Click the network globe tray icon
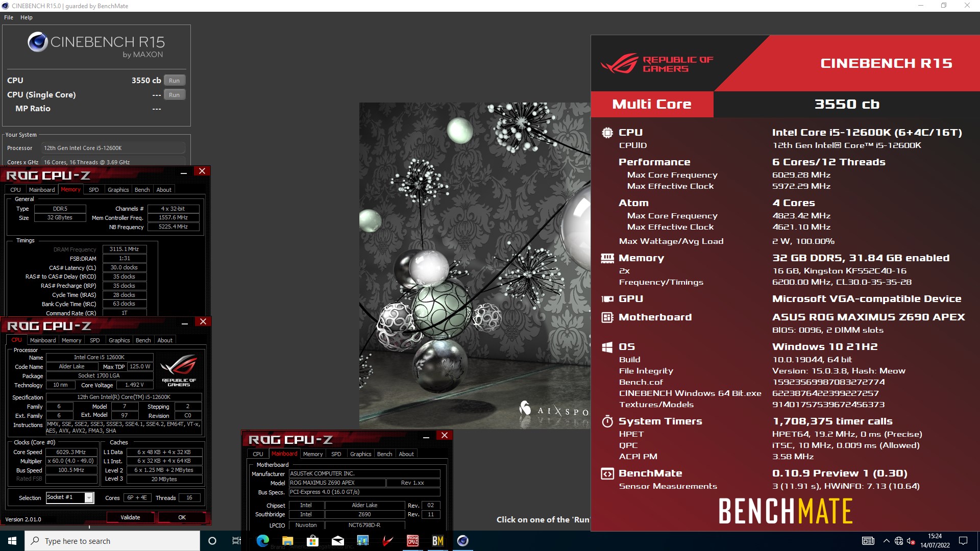 coord(899,541)
